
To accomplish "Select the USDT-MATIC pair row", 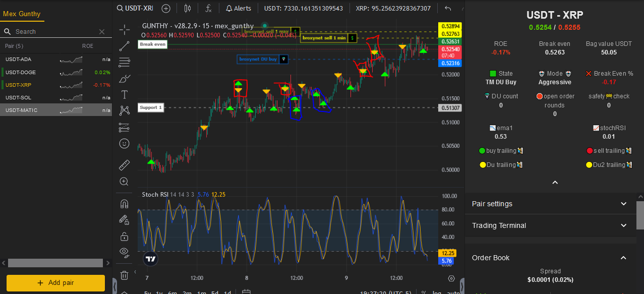I will 56,110.
